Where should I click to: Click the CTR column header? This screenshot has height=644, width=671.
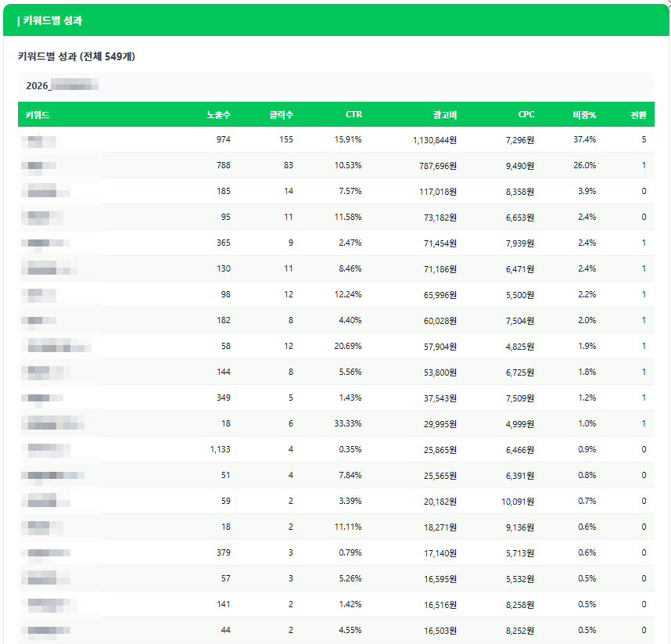coord(353,115)
